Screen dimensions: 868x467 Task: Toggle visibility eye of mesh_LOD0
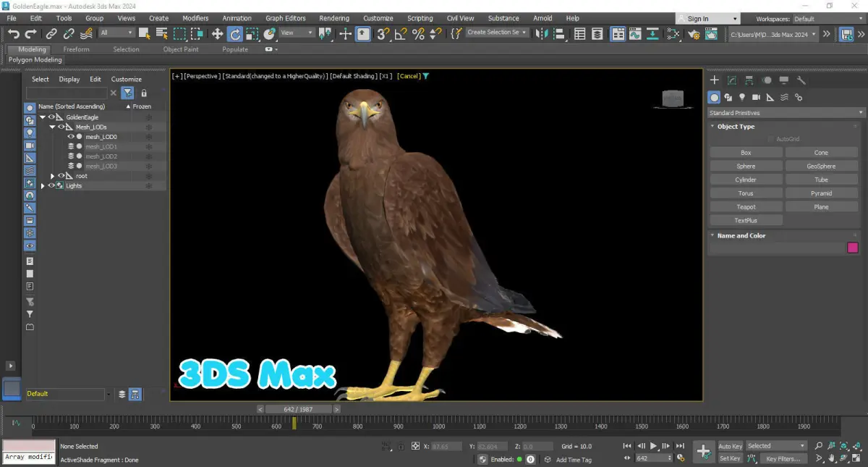pyautogui.click(x=71, y=136)
